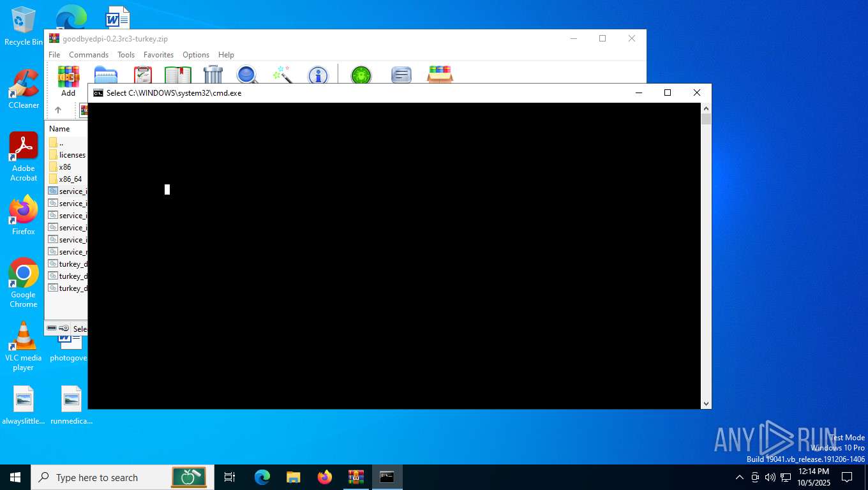Image resolution: width=868 pixels, height=490 pixels.
Task: Click the cmd.exe taskbar icon
Action: click(387, 477)
